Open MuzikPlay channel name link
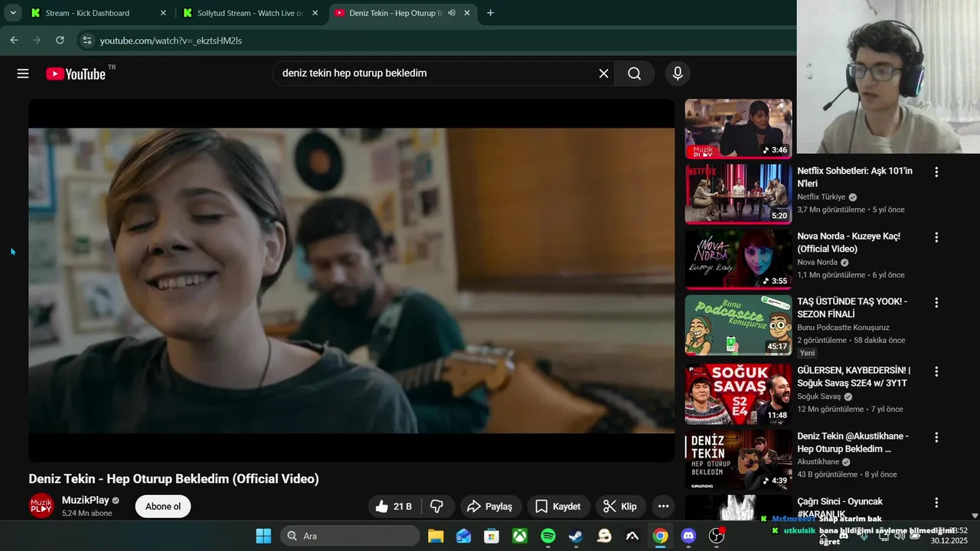 tap(86, 500)
